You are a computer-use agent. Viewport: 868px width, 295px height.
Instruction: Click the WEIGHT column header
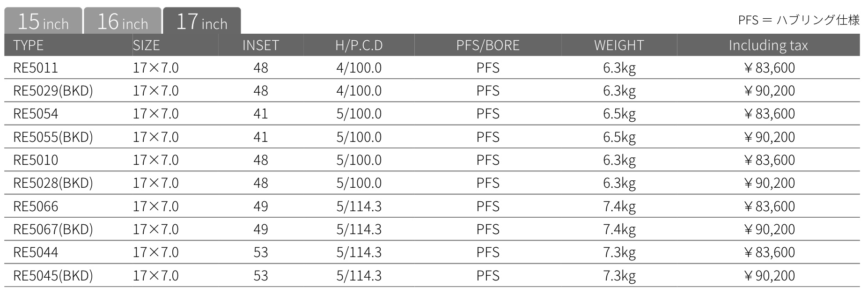click(x=619, y=45)
